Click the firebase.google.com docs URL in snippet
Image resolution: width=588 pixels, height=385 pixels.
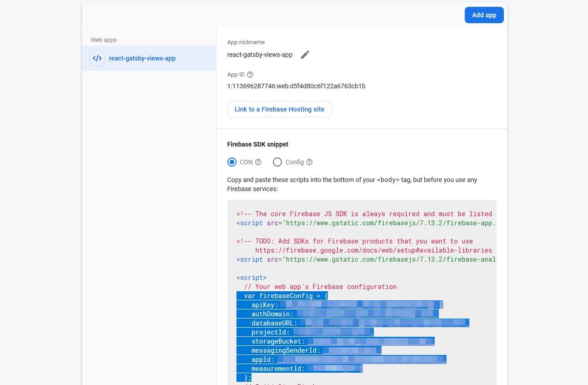point(373,250)
